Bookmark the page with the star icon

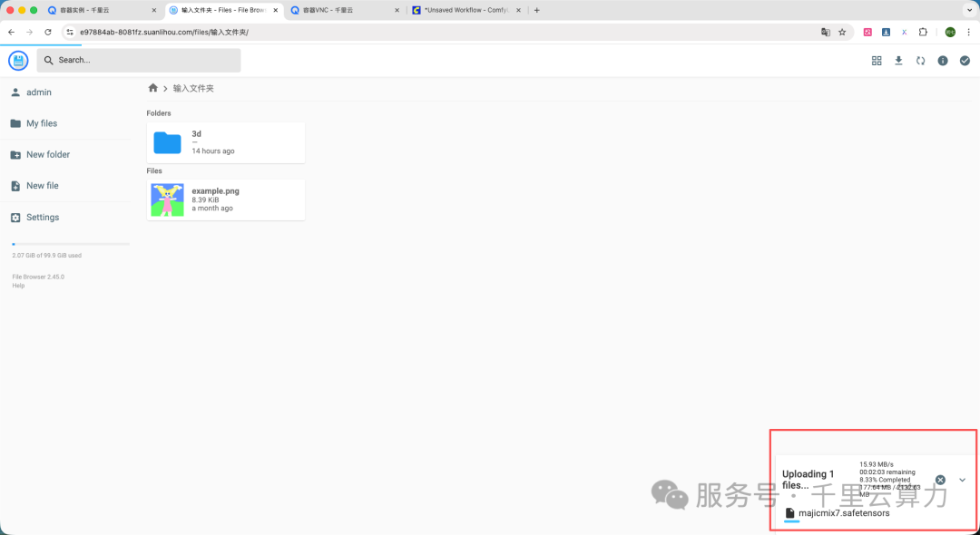pos(842,32)
